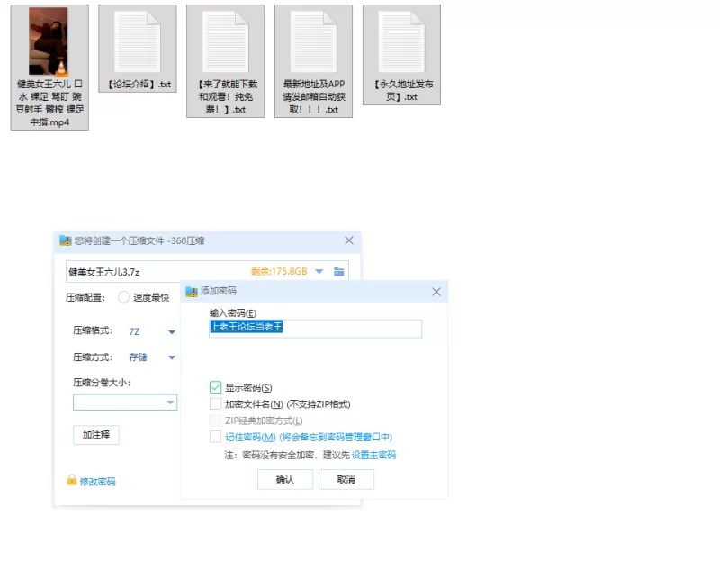Image resolution: width=720 pixels, height=588 pixels.
Task: Select the mp4 video file thumbnail
Action: tap(49, 41)
